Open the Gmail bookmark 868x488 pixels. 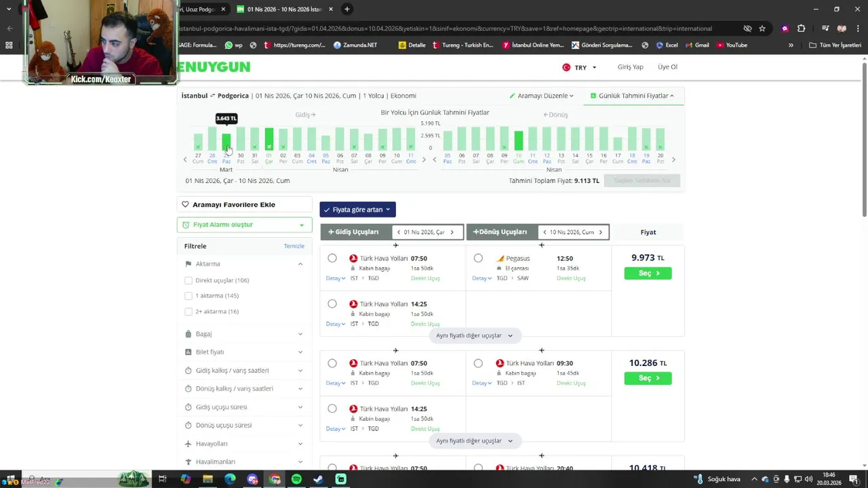(696, 45)
